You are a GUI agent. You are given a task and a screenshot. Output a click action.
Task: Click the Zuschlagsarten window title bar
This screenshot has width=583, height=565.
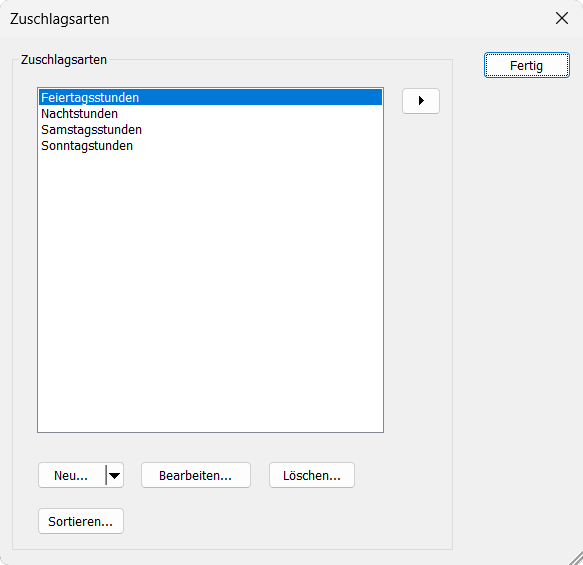(260, 19)
